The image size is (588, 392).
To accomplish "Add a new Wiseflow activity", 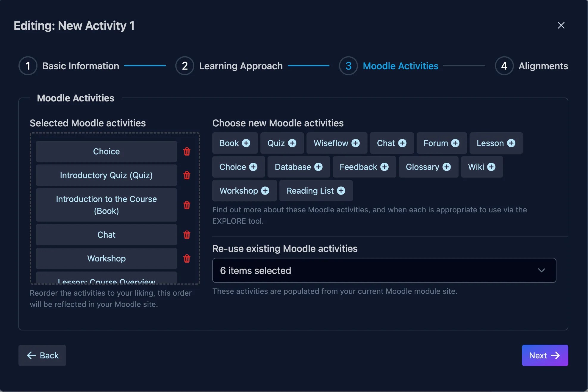I will click(x=337, y=143).
